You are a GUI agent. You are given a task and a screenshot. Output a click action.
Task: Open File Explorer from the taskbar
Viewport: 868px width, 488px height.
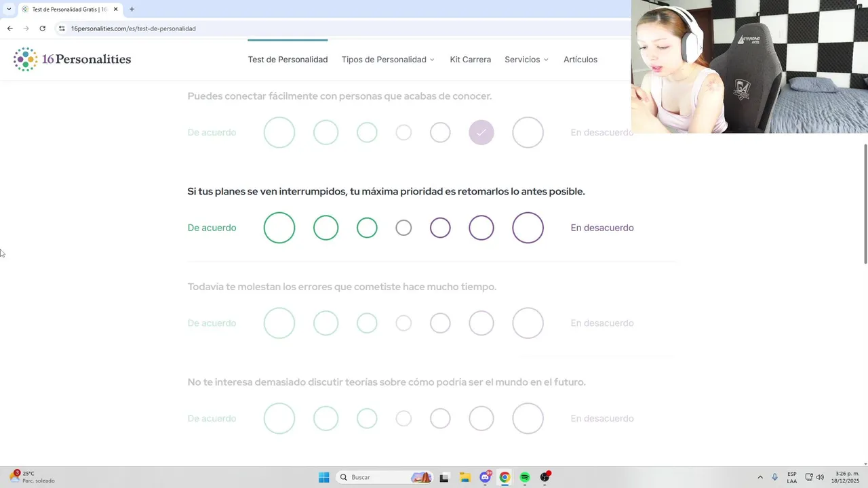click(465, 477)
